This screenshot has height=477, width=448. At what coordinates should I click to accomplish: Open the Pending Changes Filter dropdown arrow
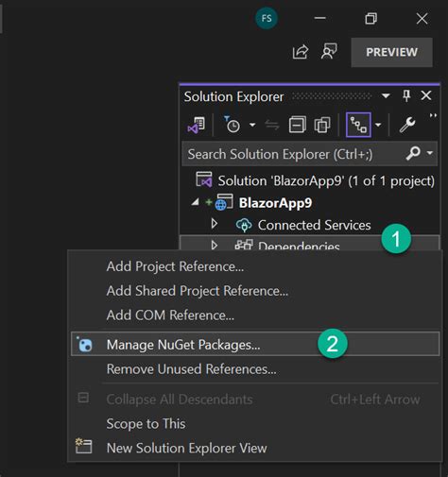252,125
